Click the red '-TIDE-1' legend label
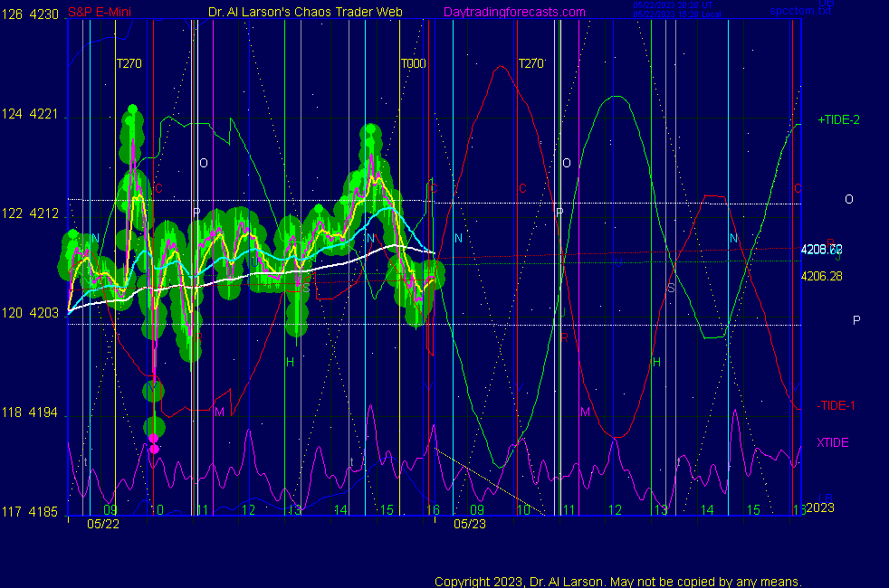This screenshot has width=889, height=588. [x=836, y=405]
